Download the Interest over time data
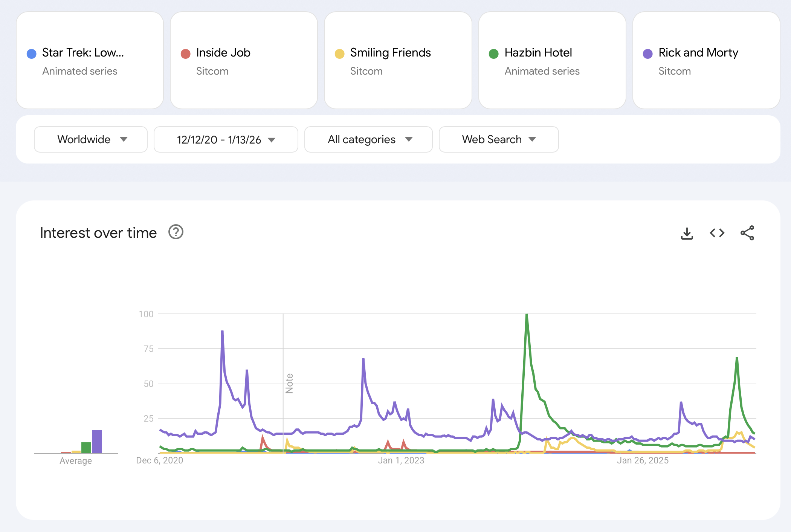791x532 pixels. click(x=687, y=233)
